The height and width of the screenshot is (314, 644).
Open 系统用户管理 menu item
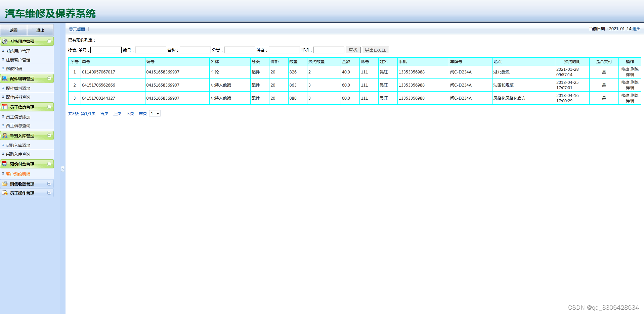coord(18,51)
